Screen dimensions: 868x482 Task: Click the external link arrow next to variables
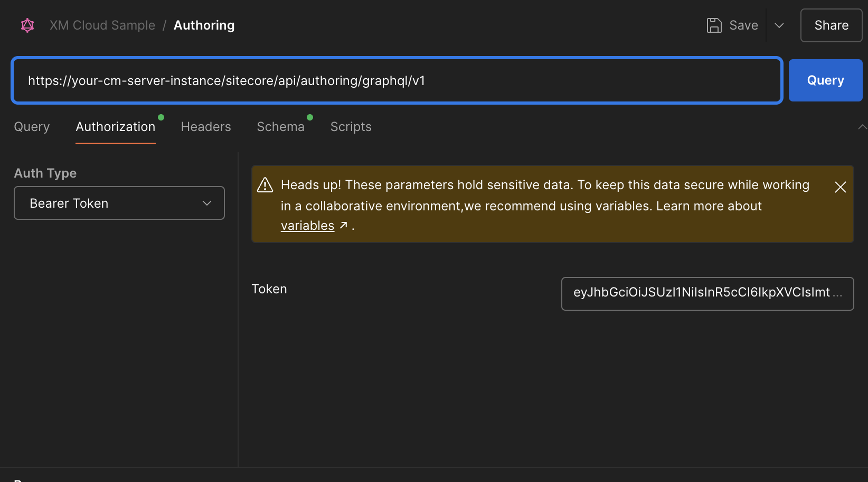(x=344, y=225)
